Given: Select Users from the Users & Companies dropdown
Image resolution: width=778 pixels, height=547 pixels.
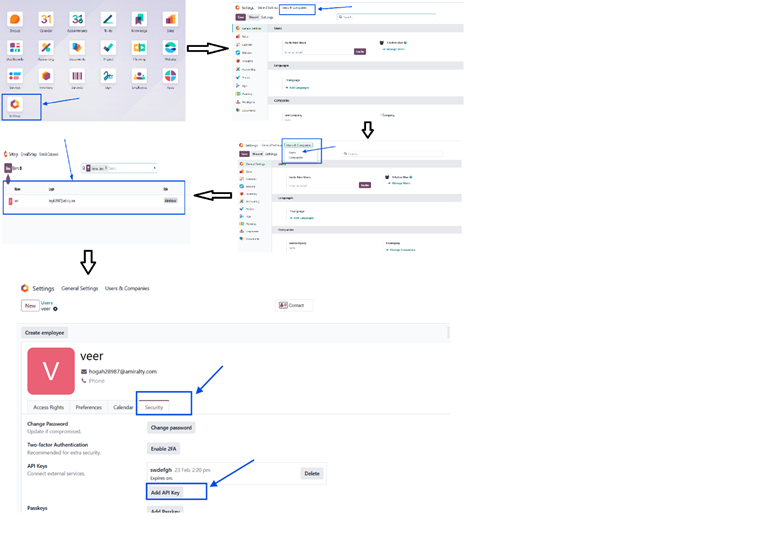Looking at the screenshot, I should click(293, 152).
